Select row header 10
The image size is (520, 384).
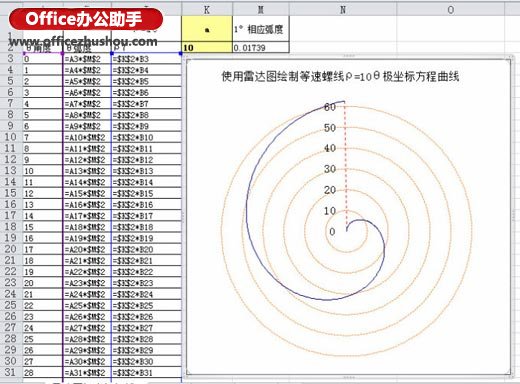tap(11, 137)
